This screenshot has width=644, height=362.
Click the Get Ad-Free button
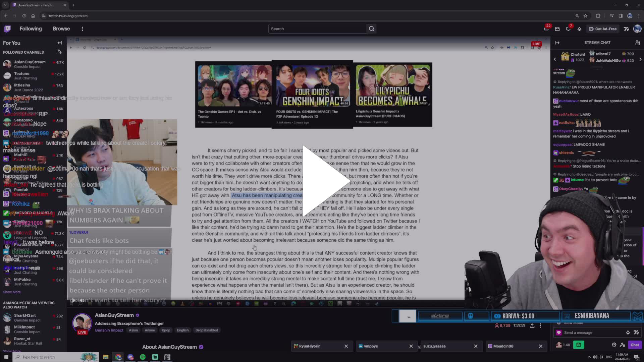click(x=603, y=29)
